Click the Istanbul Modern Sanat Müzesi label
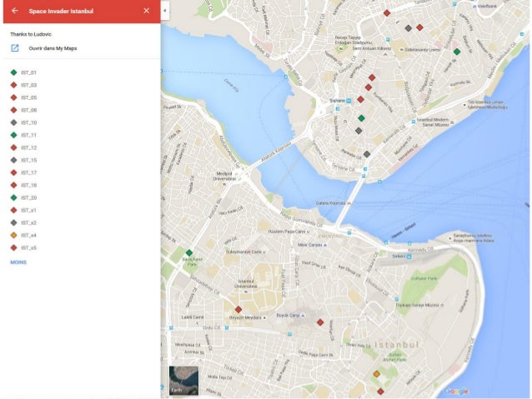Screen dimensions: 532x399 click(433, 122)
